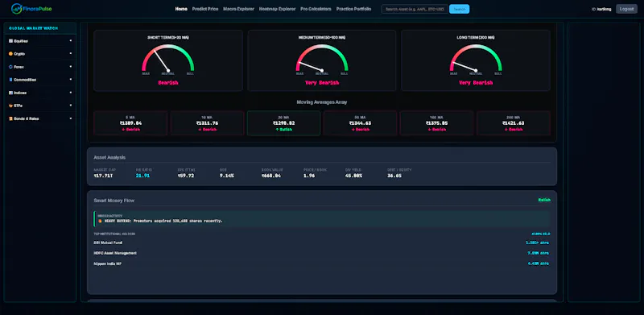Click the Short Term Bearish label
Image resolution: width=644 pixels, height=315 pixels.
tap(168, 83)
